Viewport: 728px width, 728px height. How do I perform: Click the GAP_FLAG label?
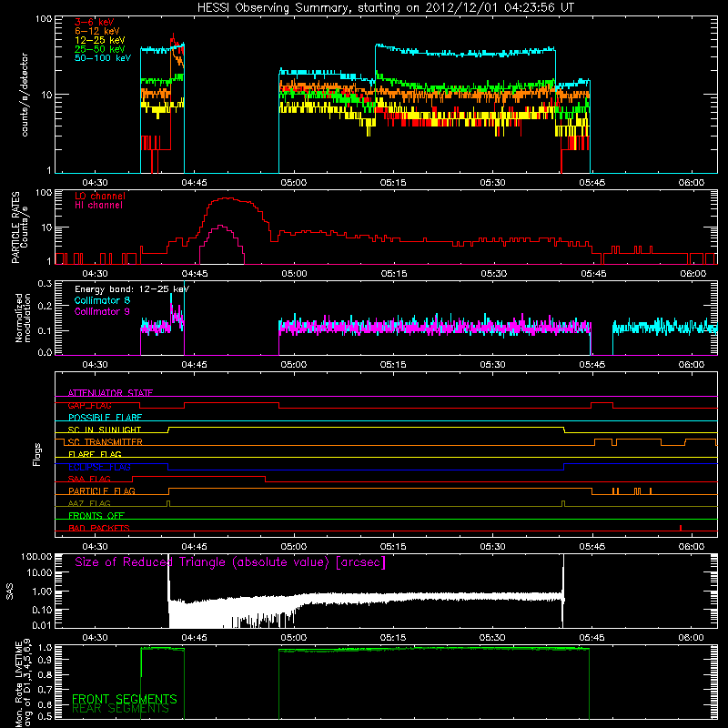click(x=89, y=405)
